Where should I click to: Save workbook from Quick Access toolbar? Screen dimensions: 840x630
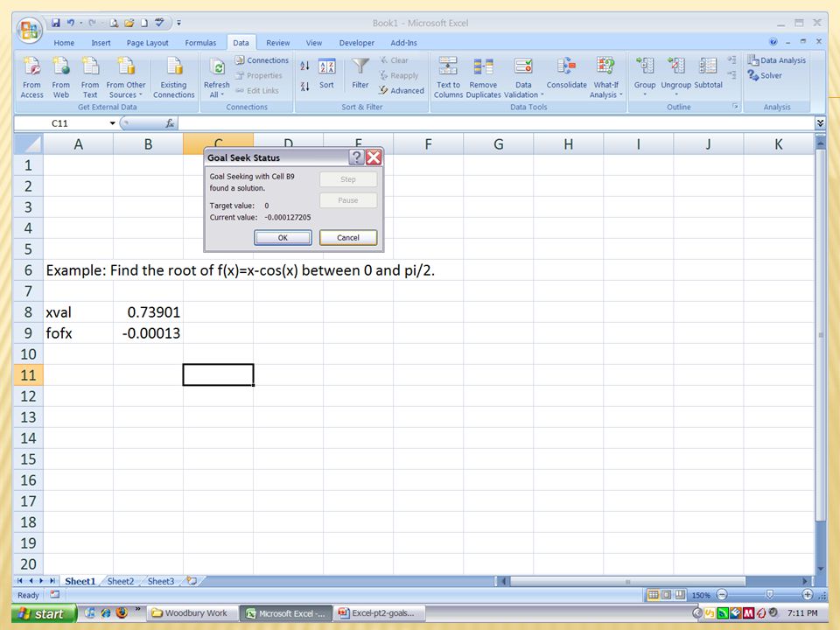(x=56, y=23)
